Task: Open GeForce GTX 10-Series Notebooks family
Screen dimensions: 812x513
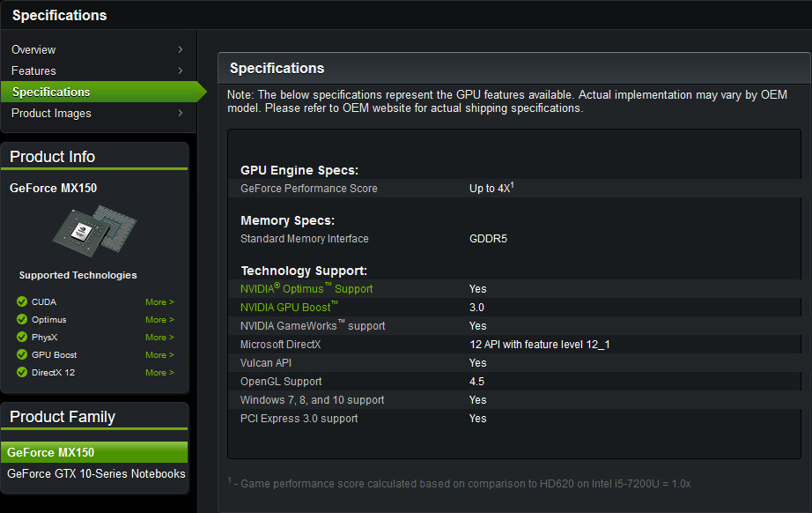Action: [96, 473]
